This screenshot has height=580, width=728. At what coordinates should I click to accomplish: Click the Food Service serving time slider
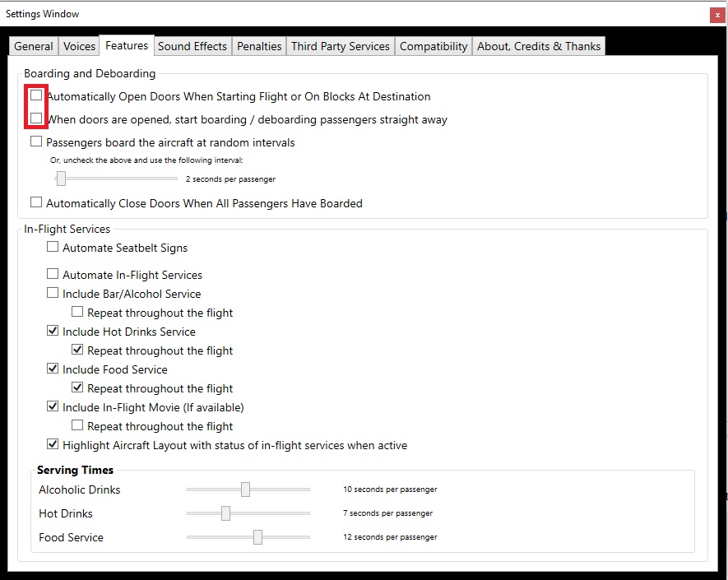tap(248, 537)
